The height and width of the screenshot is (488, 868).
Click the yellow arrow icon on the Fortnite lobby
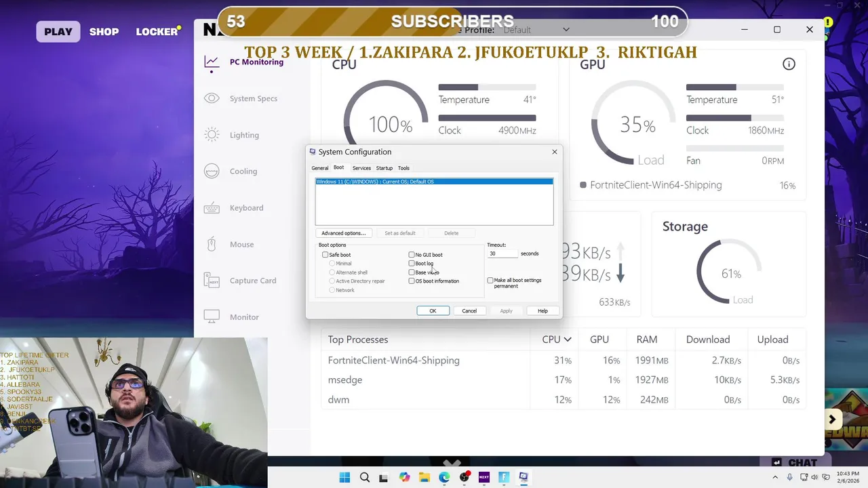pos(832,420)
